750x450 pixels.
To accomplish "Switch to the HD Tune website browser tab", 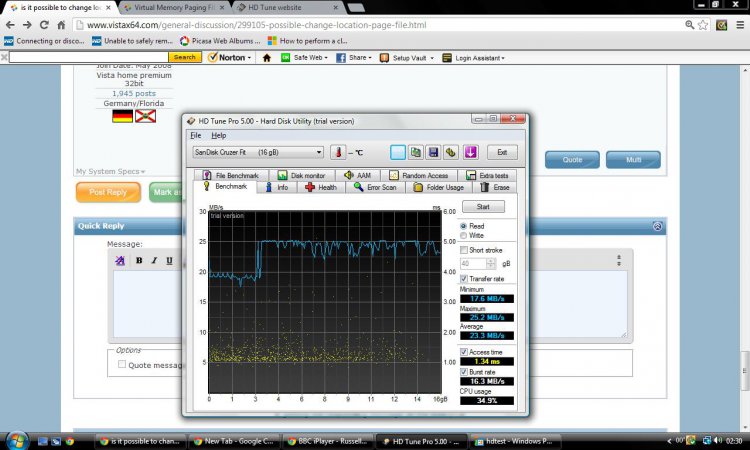I will (x=287, y=8).
